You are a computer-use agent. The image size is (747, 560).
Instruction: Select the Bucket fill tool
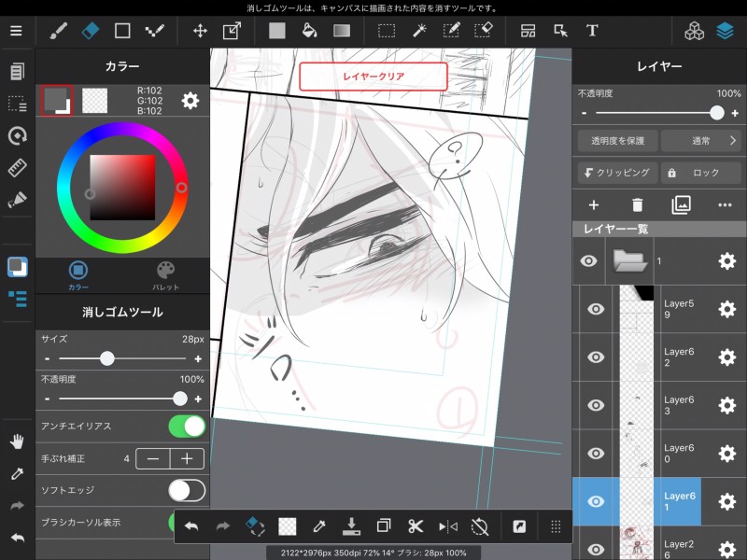pos(310,31)
